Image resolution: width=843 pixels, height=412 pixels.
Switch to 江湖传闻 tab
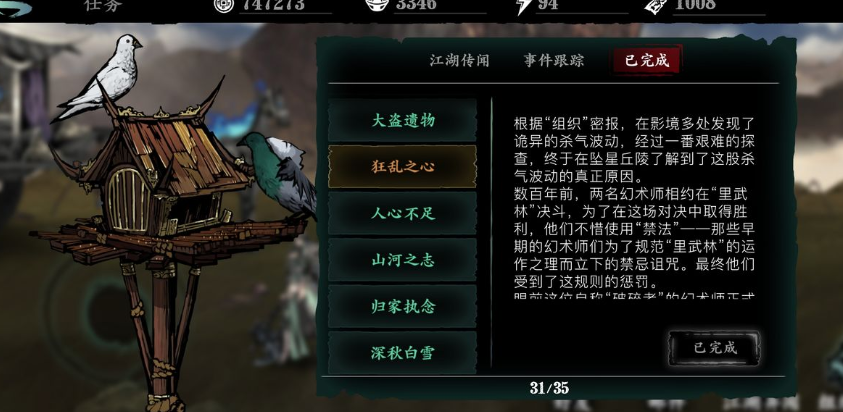click(x=459, y=60)
